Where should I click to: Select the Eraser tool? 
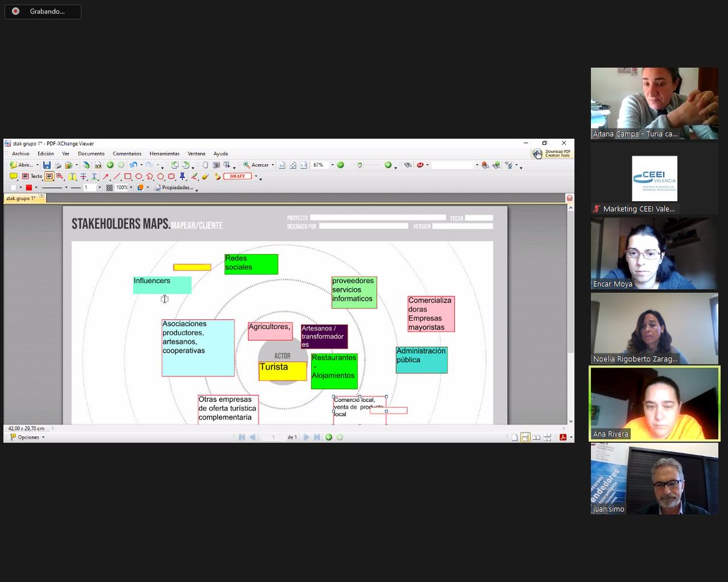205,176
